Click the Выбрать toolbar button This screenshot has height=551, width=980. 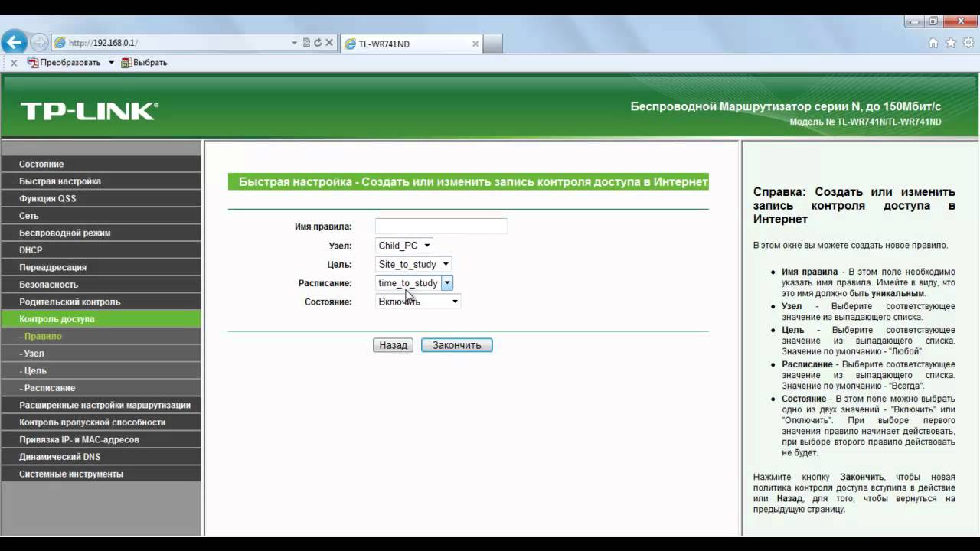144,63
